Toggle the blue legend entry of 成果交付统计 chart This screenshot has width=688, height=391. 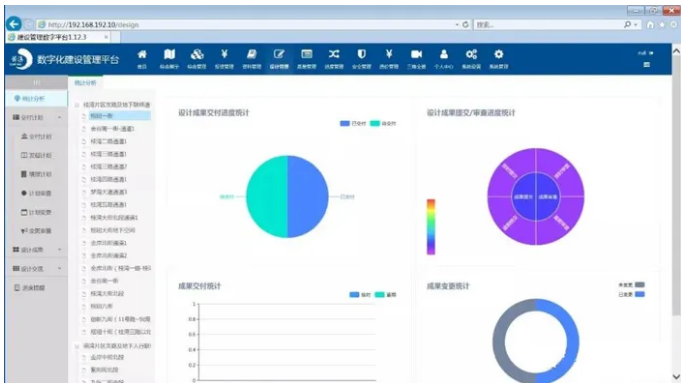click(x=360, y=295)
